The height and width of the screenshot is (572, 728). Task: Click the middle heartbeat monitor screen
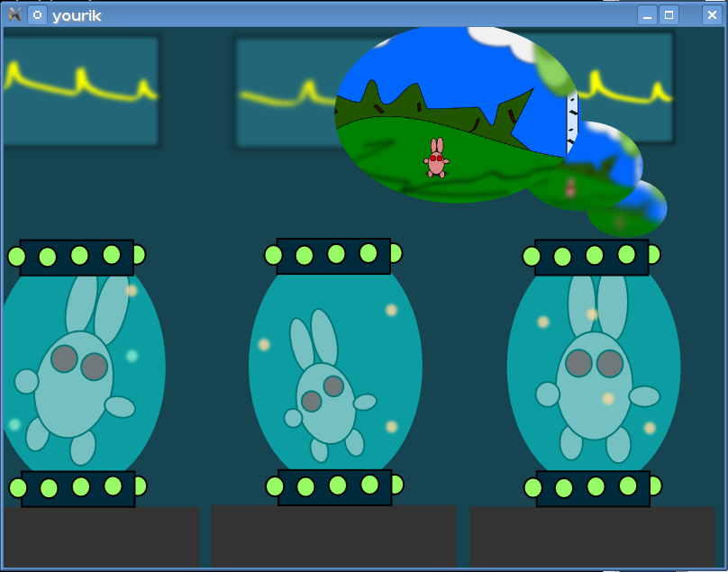tap(284, 90)
